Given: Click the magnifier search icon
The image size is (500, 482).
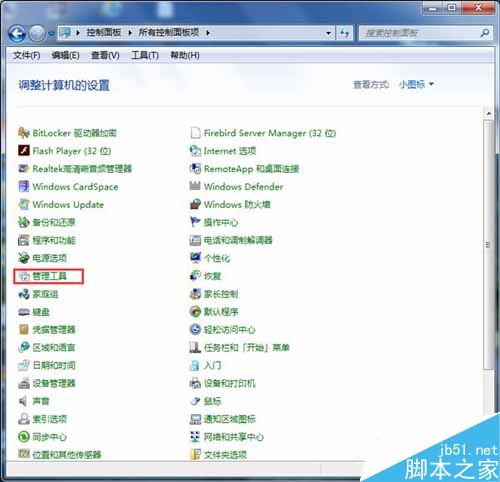Looking at the screenshot, I should click(485, 33).
